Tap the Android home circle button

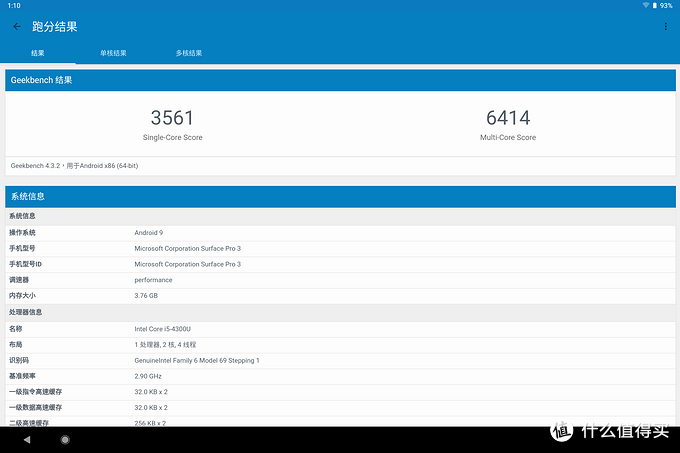pos(65,440)
